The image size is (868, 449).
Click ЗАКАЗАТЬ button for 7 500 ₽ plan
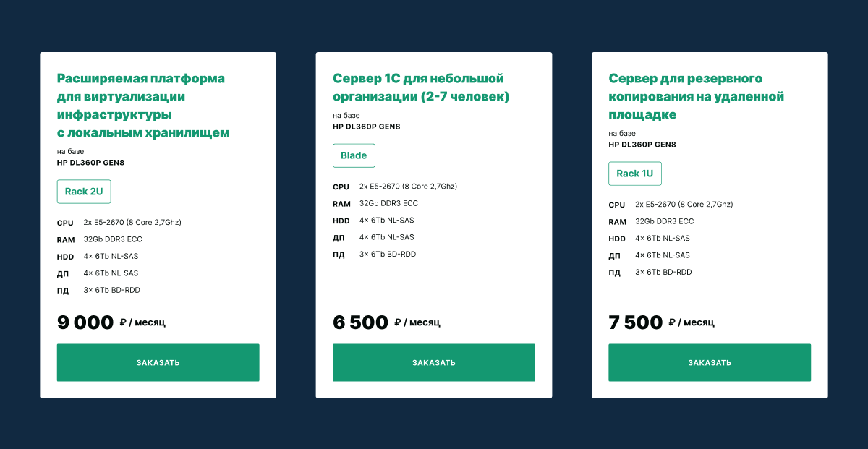coord(710,362)
